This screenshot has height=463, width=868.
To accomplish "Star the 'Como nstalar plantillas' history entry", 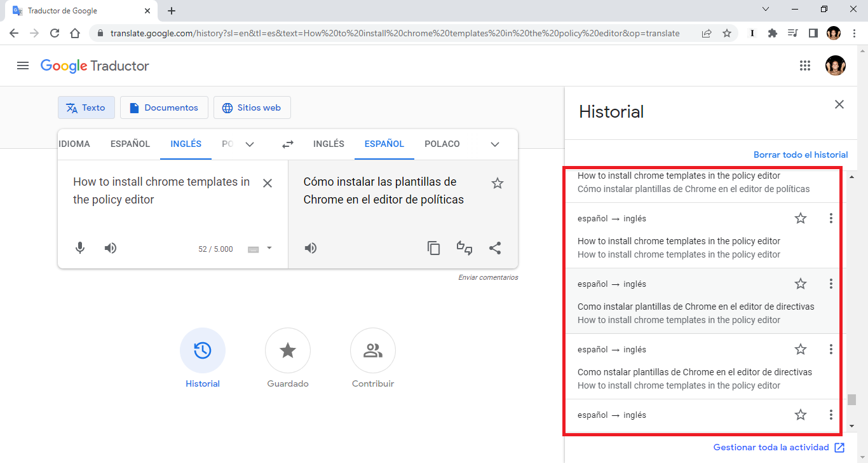I will [801, 349].
